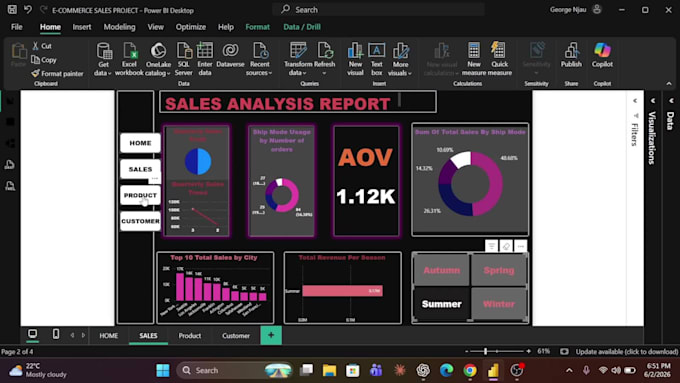Open File Explorer from taskbar
This screenshot has width=680, height=383.
330,370
